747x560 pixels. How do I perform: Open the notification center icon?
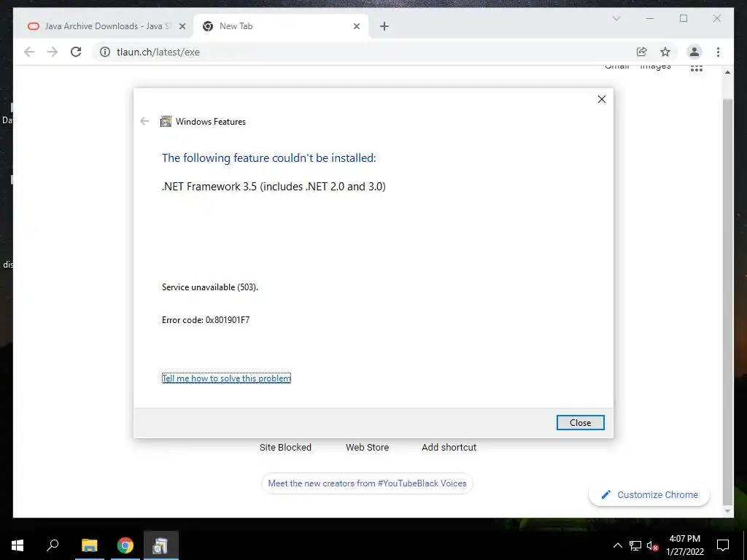(723, 545)
